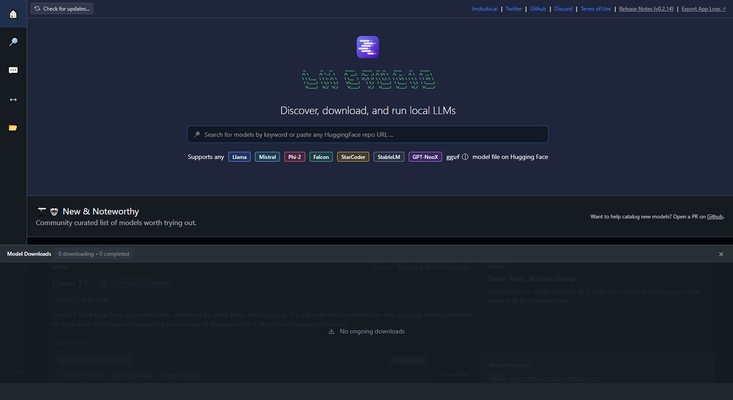733x400 pixels.
Task: Click the StarCoder tag
Action: pyautogui.click(x=353, y=157)
